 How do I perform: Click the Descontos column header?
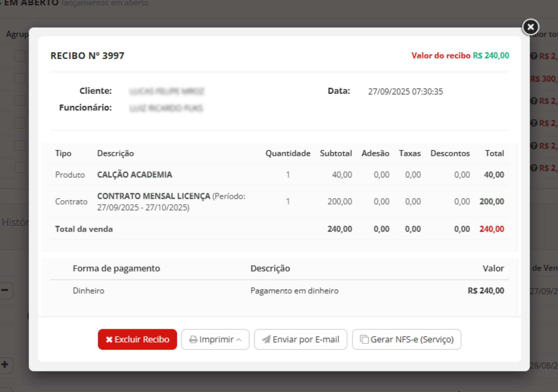(x=450, y=154)
